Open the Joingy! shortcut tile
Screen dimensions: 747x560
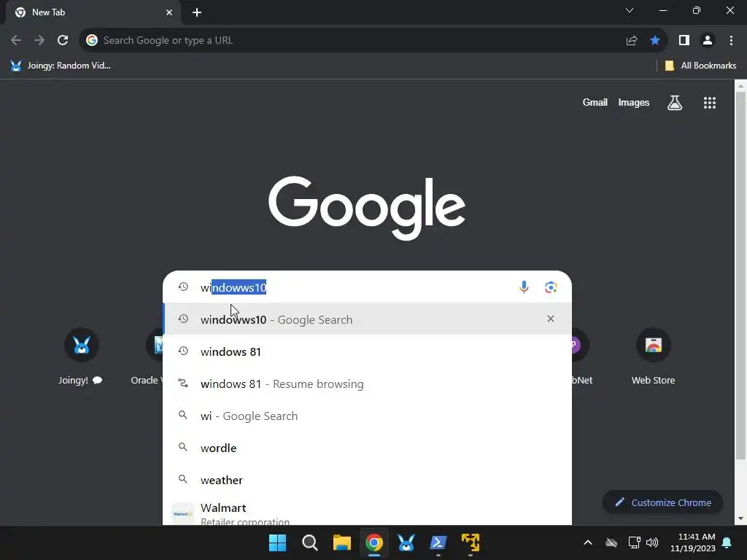point(81,356)
